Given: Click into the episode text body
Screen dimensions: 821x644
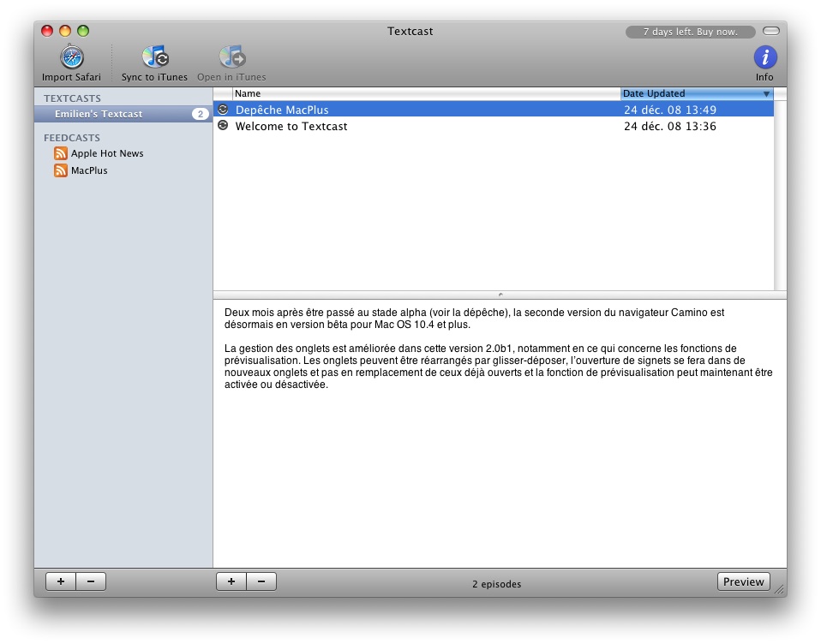Looking at the screenshot, I should click(x=500, y=433).
